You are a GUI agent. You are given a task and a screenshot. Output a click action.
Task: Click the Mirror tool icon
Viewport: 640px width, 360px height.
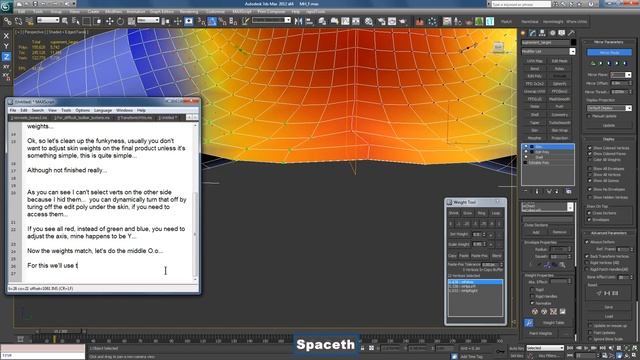298,21
